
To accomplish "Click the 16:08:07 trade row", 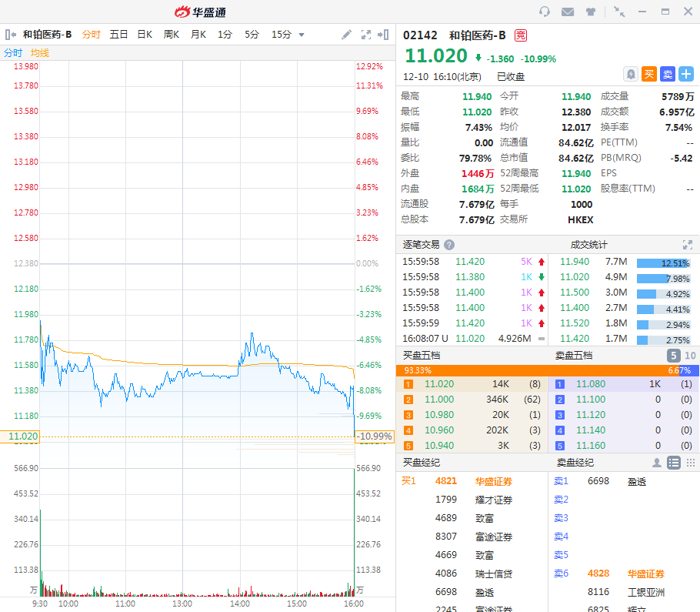I will (x=473, y=339).
